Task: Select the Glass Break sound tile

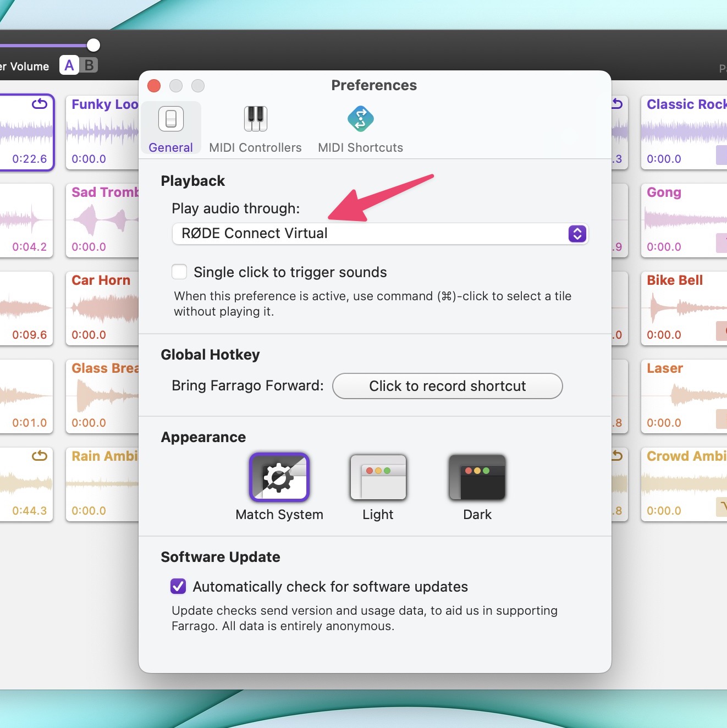Action: pos(102,396)
